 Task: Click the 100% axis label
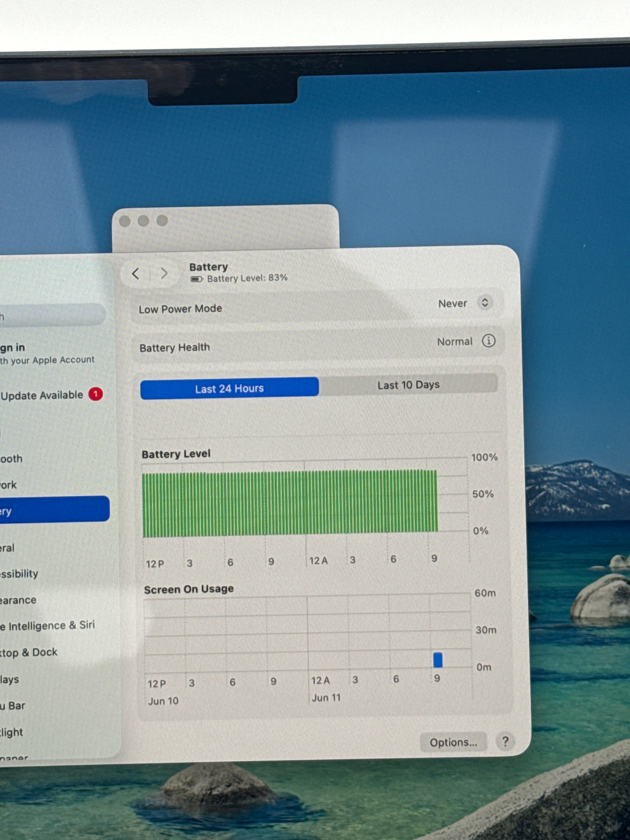484,457
